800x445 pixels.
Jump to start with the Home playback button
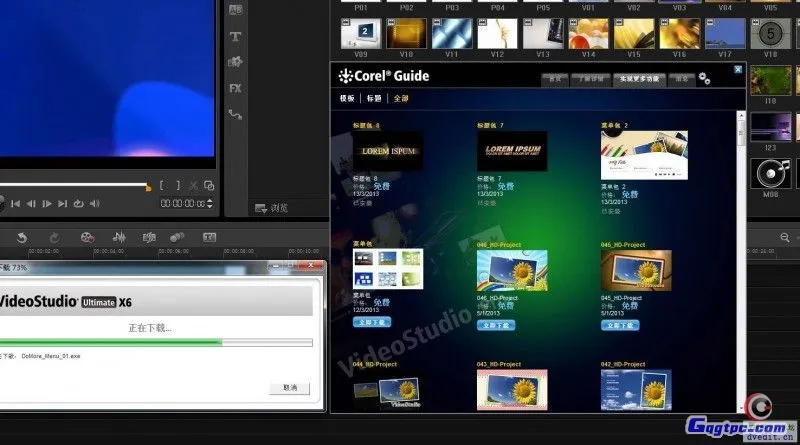click(16, 204)
